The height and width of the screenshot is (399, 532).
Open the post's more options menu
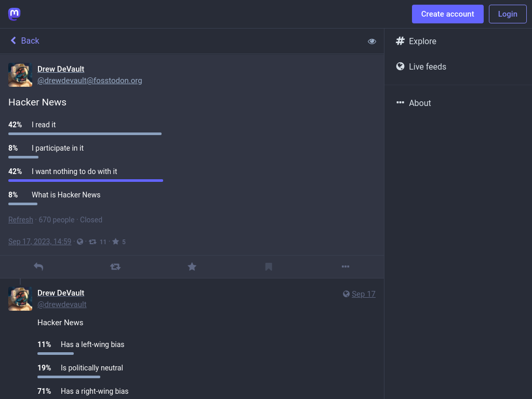(345, 267)
